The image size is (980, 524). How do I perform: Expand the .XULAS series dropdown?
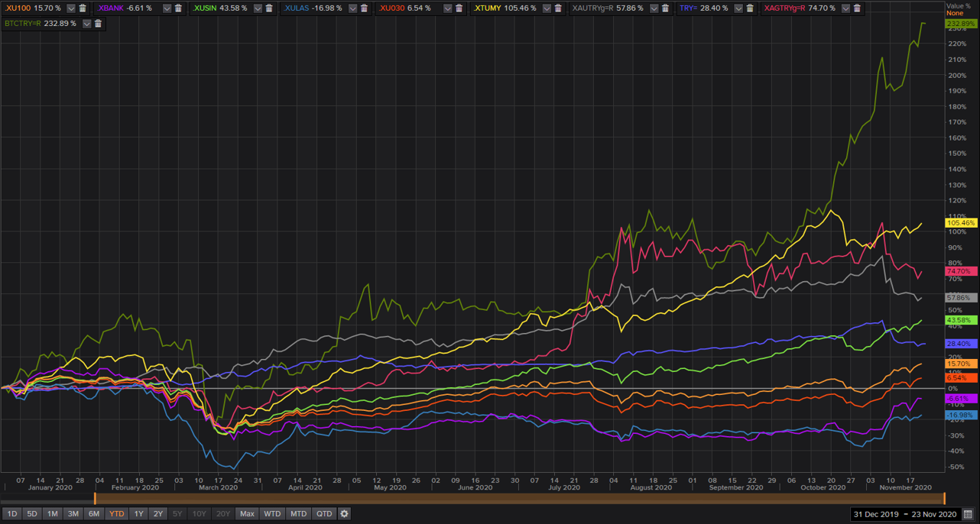pyautogui.click(x=352, y=8)
